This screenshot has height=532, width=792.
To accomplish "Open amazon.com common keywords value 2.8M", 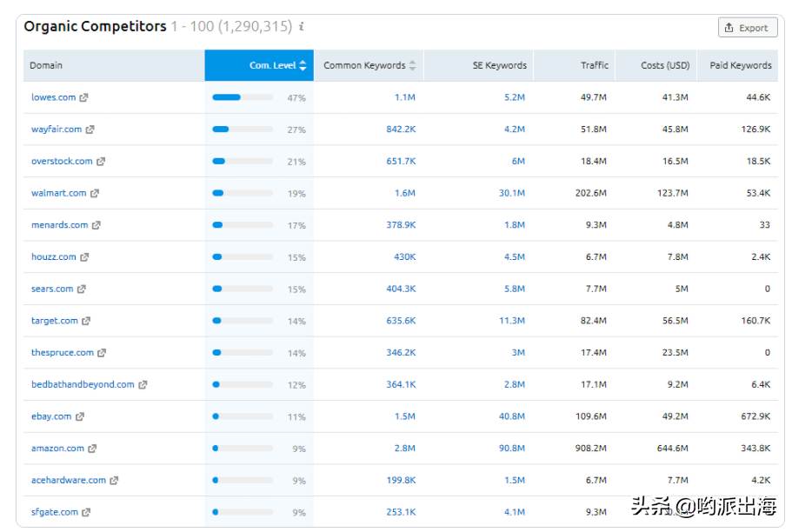I will 404,448.
